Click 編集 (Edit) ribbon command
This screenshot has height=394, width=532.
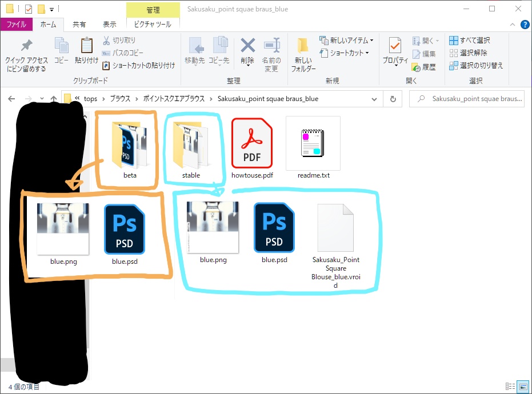tap(424, 54)
